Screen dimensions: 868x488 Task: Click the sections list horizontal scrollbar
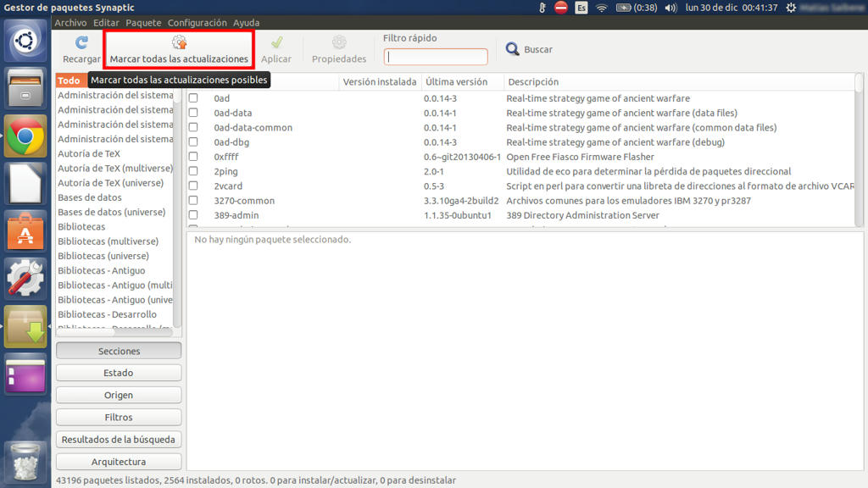[x=114, y=332]
